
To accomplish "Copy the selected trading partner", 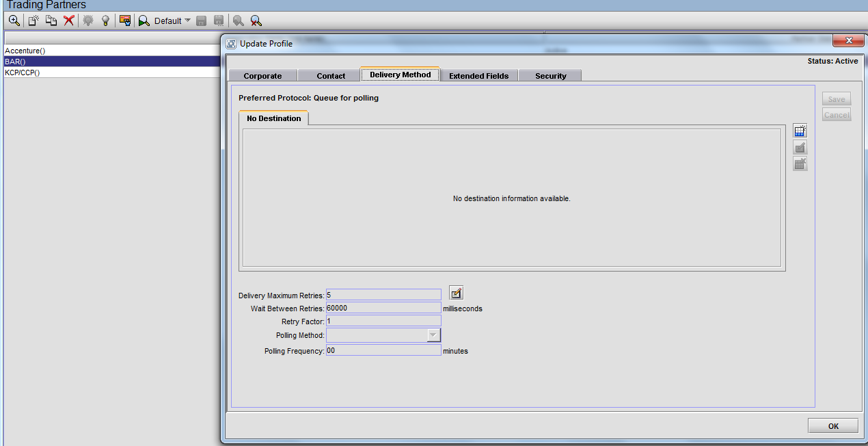I will point(51,21).
